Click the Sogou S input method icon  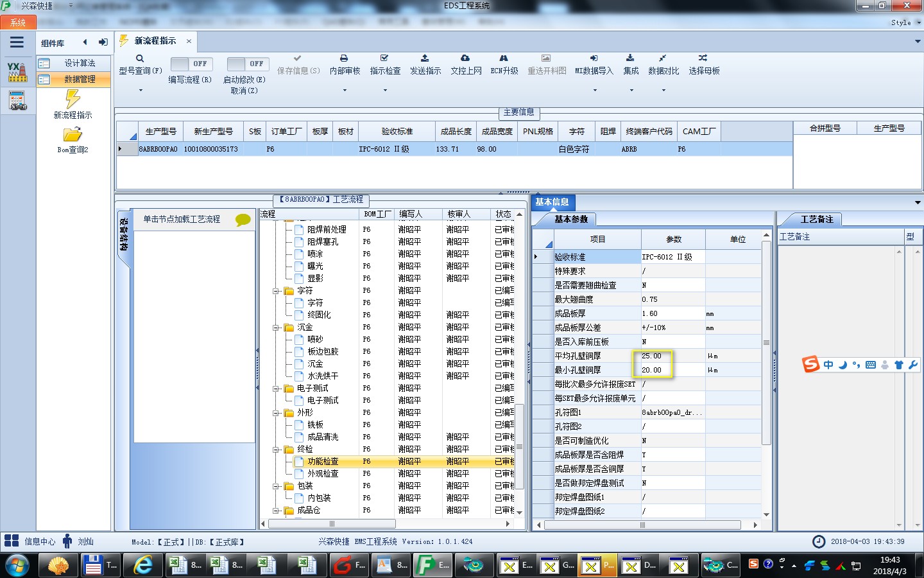click(x=811, y=364)
